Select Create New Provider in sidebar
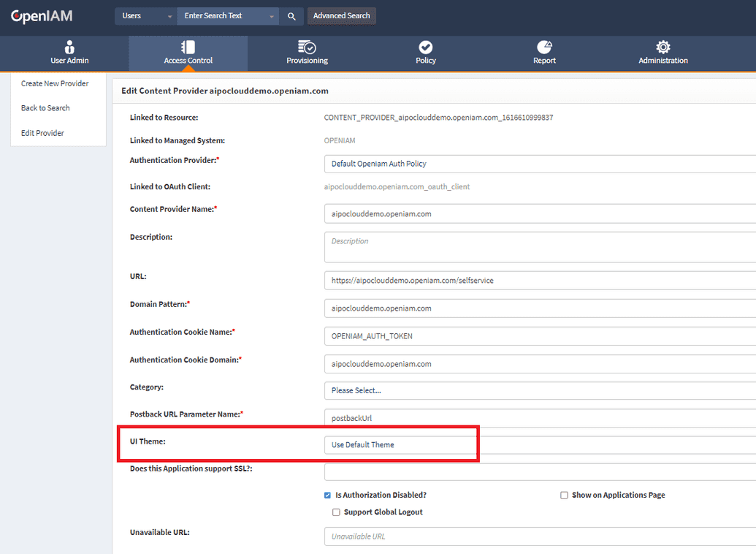Screen dimensions: 756x554 pos(55,83)
